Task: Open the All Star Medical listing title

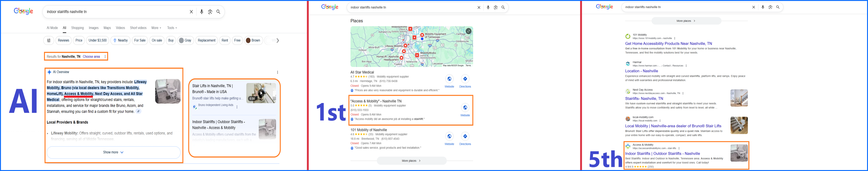Action: pos(362,72)
